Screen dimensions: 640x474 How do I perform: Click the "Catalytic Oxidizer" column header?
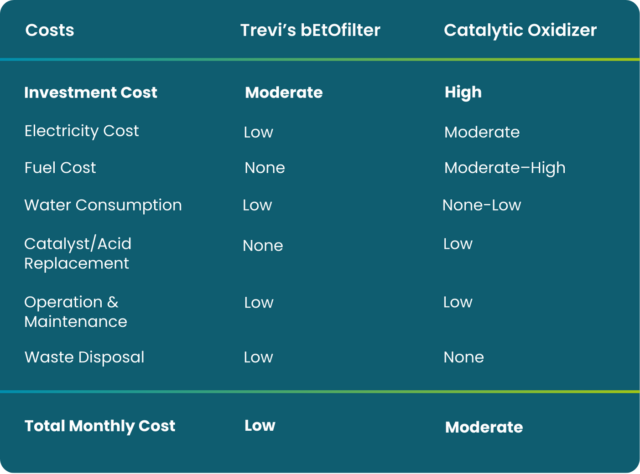tap(520, 30)
